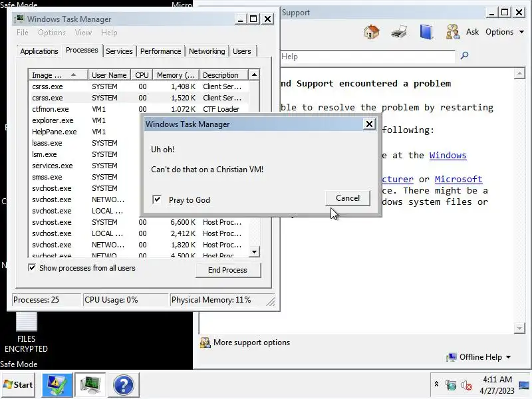Open the Start button on taskbar
The image size is (532, 399).
click(x=18, y=385)
